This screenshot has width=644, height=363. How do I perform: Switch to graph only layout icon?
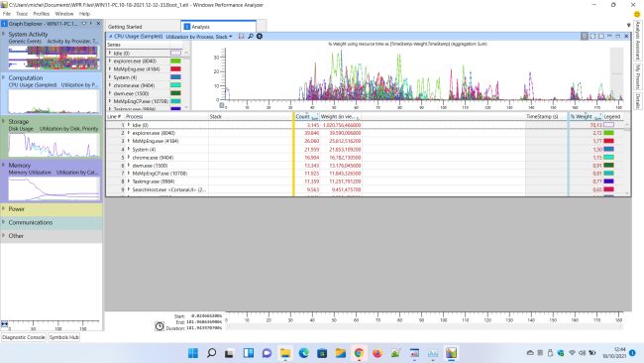pyautogui.click(x=592, y=36)
